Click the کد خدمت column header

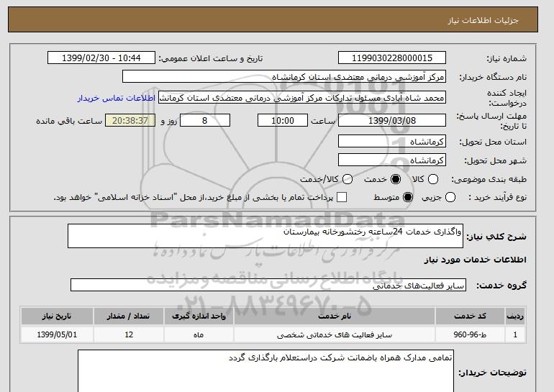click(470, 316)
